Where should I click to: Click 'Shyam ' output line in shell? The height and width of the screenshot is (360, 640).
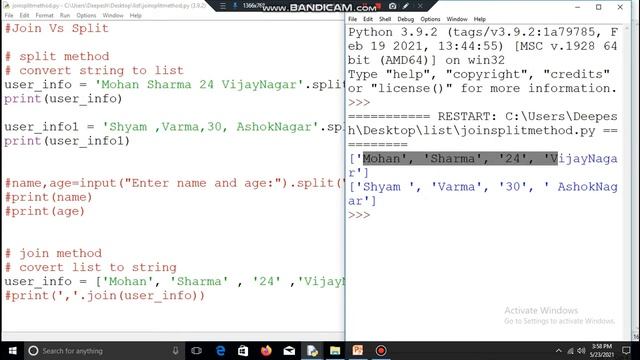point(482,187)
